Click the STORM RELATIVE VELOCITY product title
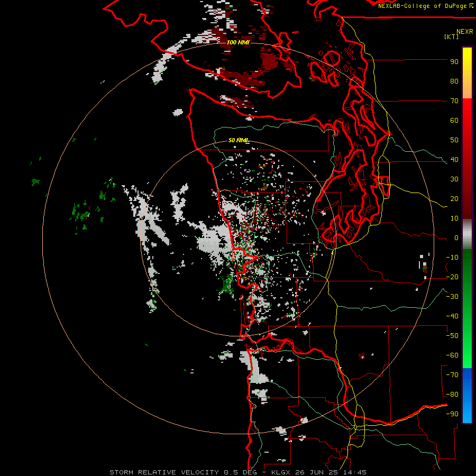Image resolution: width=476 pixels, height=476 pixels. click(x=164, y=472)
